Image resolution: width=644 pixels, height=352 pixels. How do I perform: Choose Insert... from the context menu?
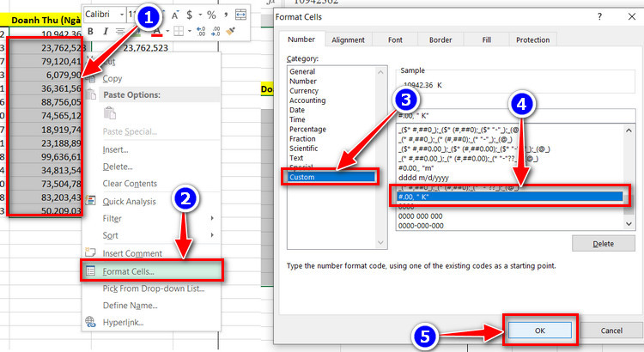click(x=115, y=150)
